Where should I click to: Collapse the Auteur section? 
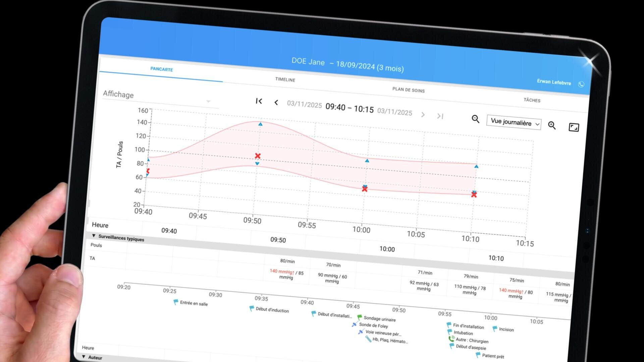click(x=84, y=357)
